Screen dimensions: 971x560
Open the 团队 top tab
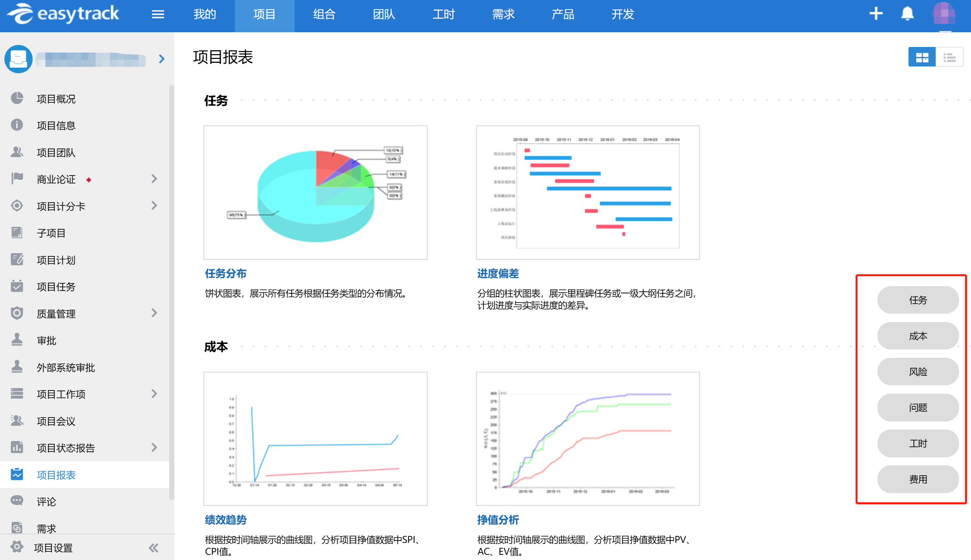tap(384, 15)
